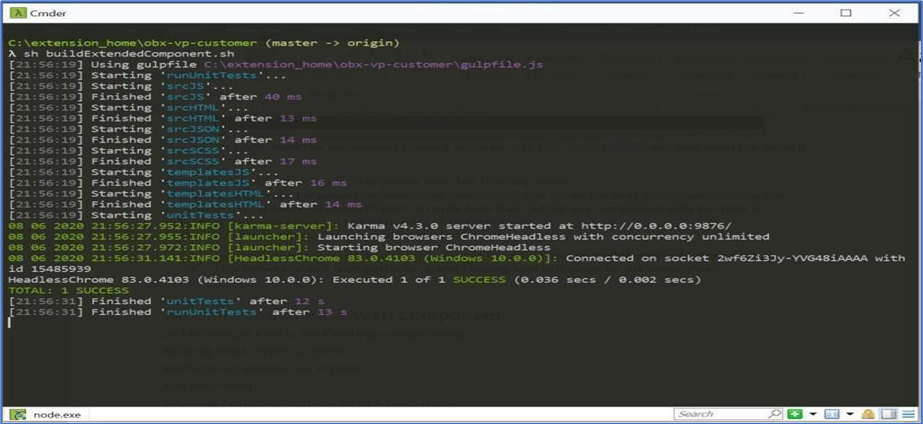
Task: Open dropdown arrow beside blue consoles icon
Action: [850, 414]
